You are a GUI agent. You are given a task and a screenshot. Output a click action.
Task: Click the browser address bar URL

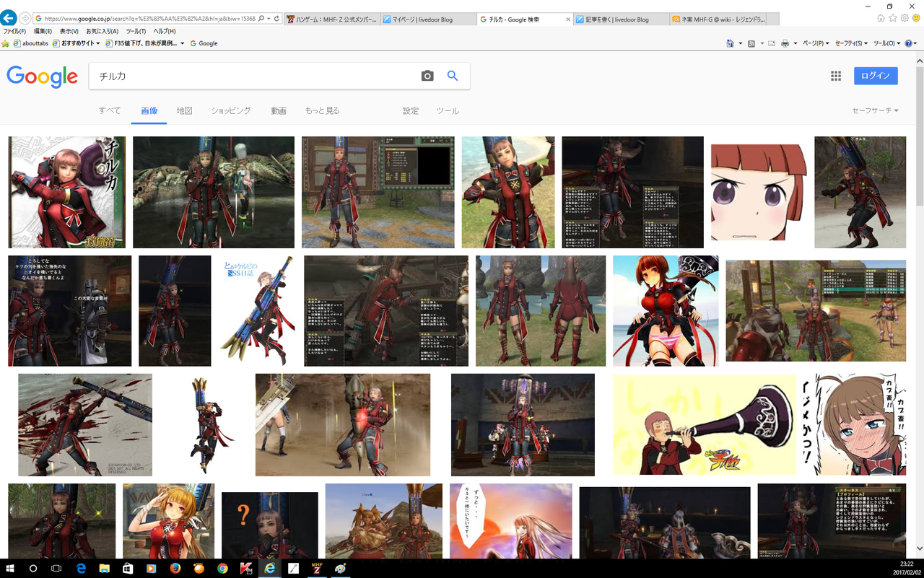tap(149, 19)
